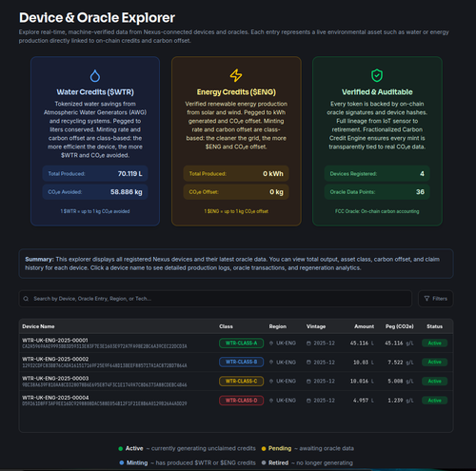Sort by Status column header

pos(434,326)
